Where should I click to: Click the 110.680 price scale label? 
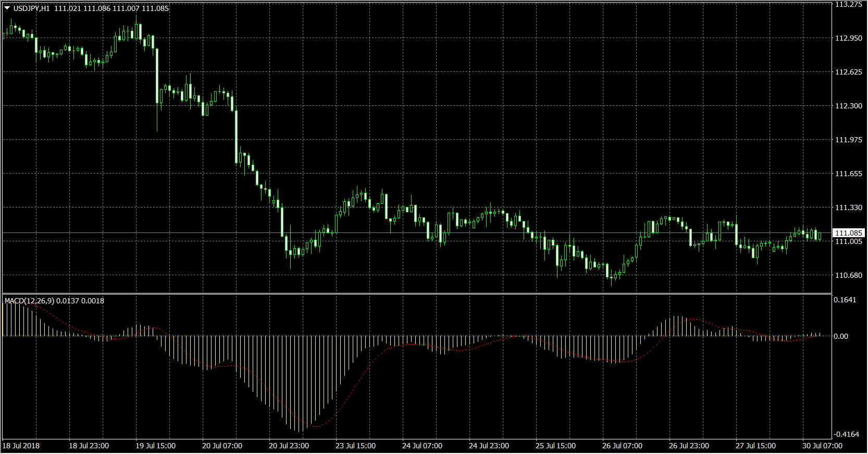pyautogui.click(x=848, y=275)
